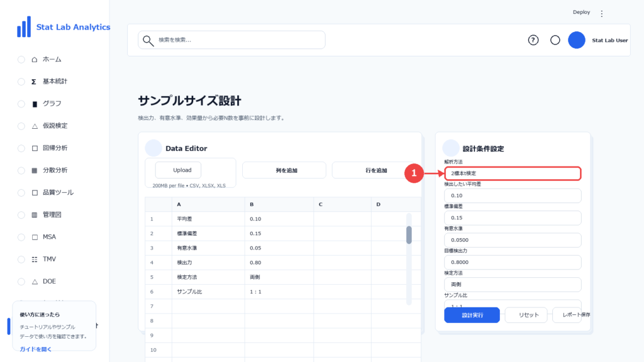The height and width of the screenshot is (362, 644).
Task: Click the triangle icon beside DOE
Action: pyautogui.click(x=35, y=282)
